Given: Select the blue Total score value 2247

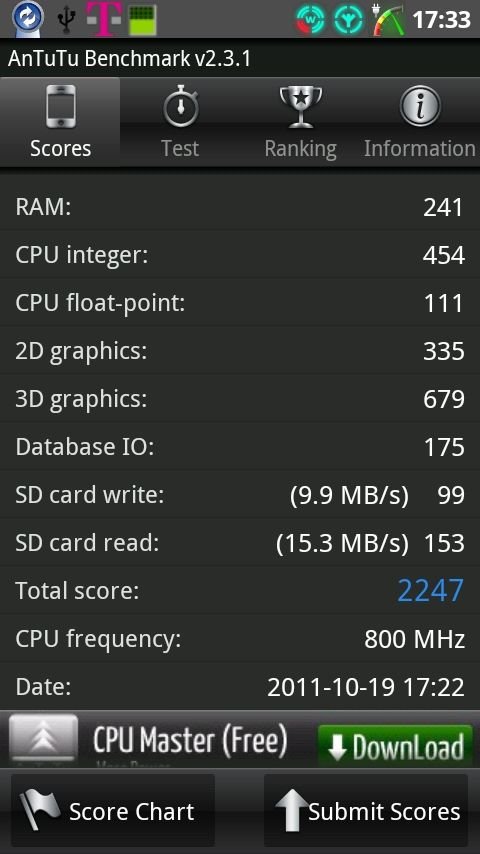Looking at the screenshot, I should [430, 590].
